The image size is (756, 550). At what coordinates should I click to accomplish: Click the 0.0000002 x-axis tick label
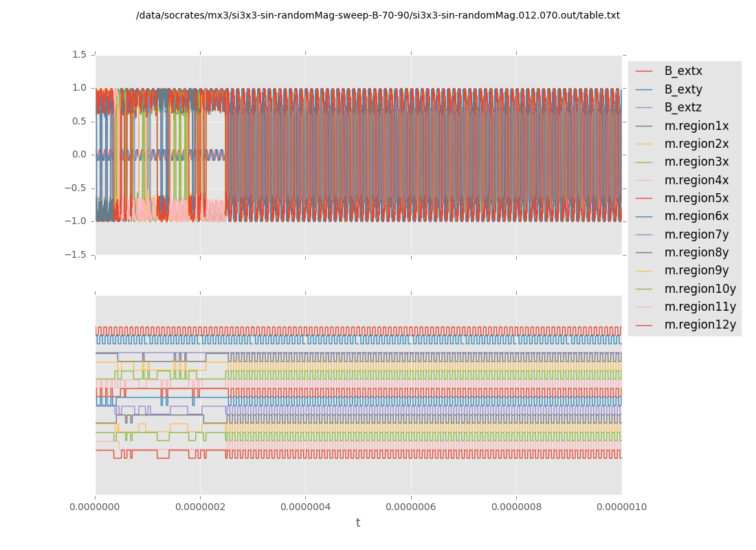201,507
